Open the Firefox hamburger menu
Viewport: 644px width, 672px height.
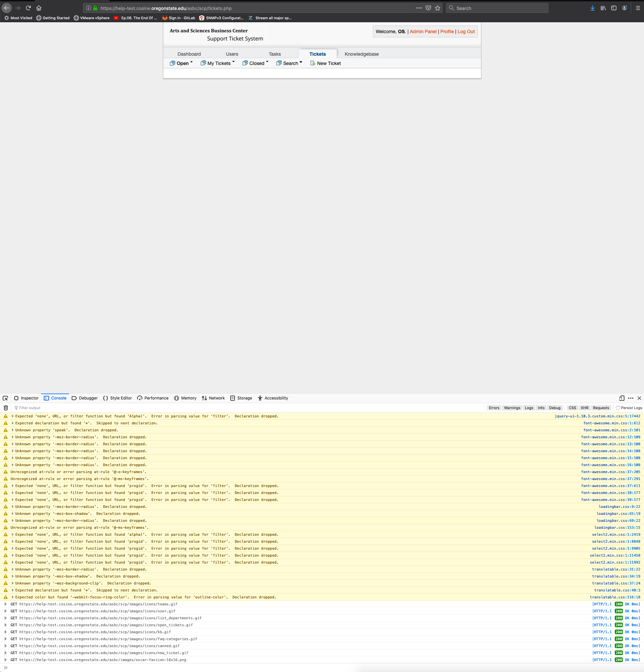click(638, 8)
